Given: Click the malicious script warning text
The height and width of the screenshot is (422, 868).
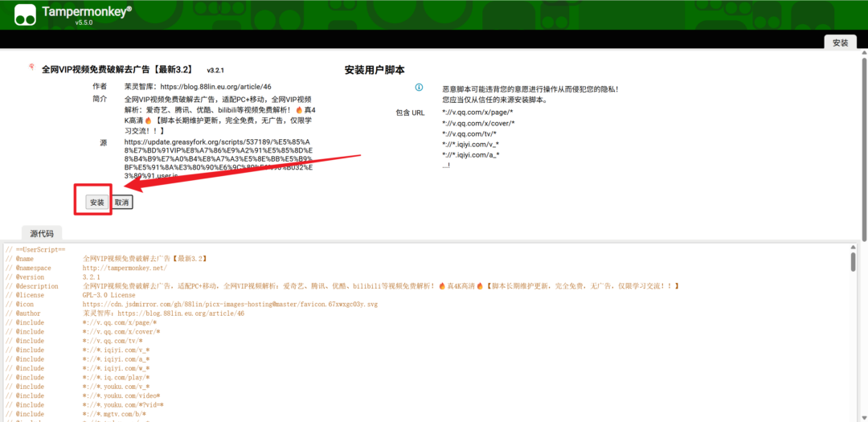Looking at the screenshot, I should 530,94.
